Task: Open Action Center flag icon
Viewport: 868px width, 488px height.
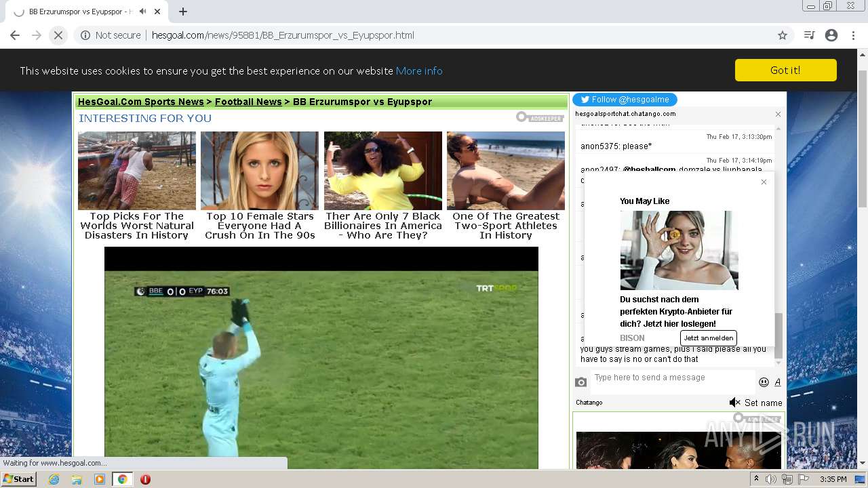Action: point(804,479)
